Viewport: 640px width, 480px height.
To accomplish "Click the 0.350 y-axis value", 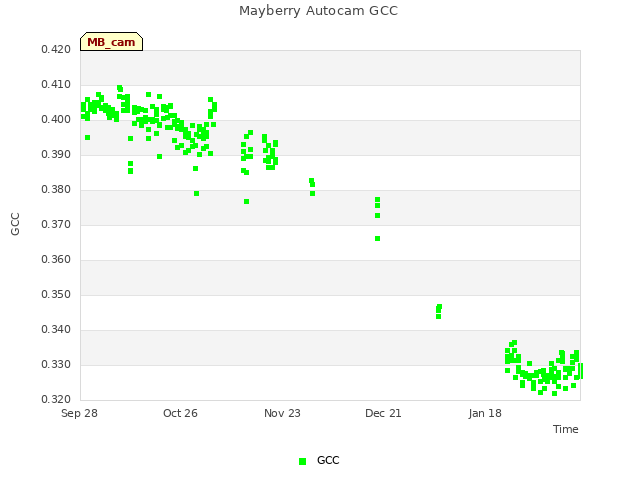I will click(x=56, y=294).
